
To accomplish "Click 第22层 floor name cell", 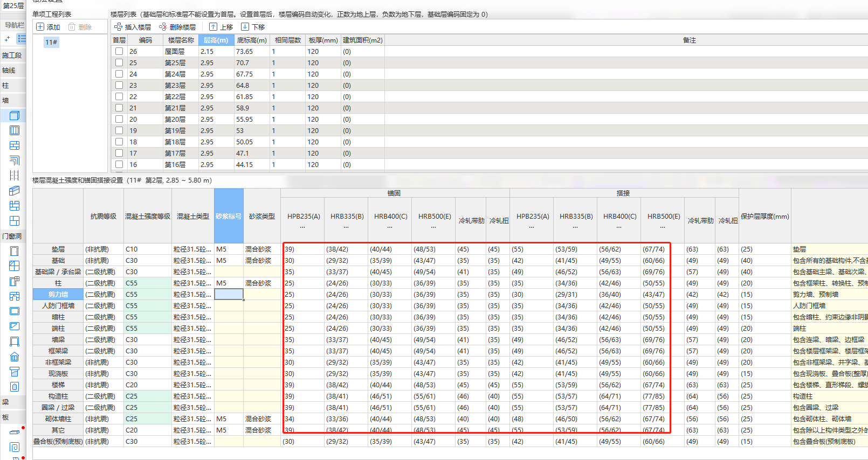I will [x=181, y=96].
